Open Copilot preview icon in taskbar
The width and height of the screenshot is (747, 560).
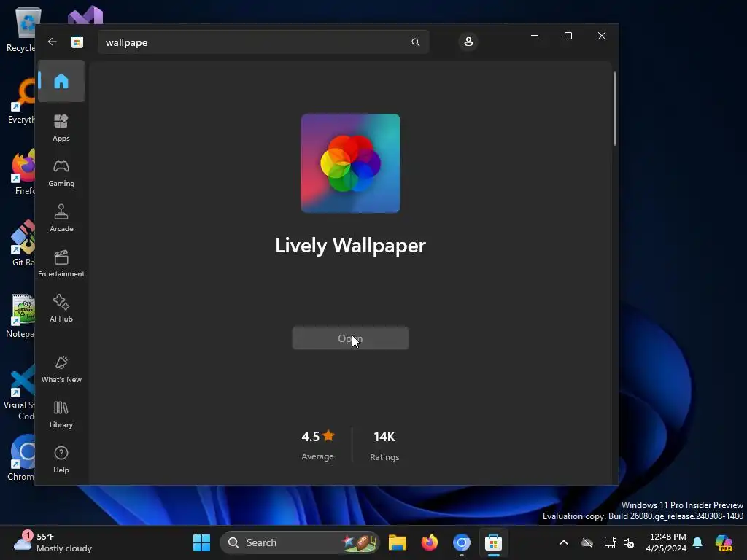tap(724, 542)
